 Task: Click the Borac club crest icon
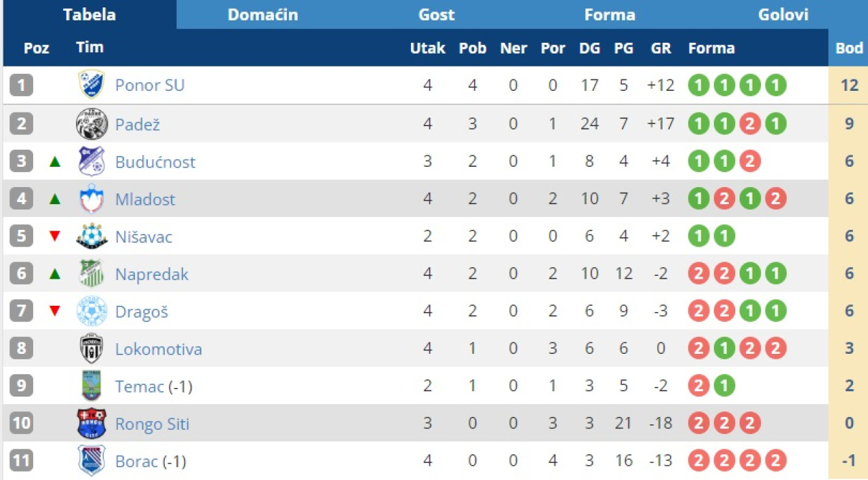pos(91,461)
